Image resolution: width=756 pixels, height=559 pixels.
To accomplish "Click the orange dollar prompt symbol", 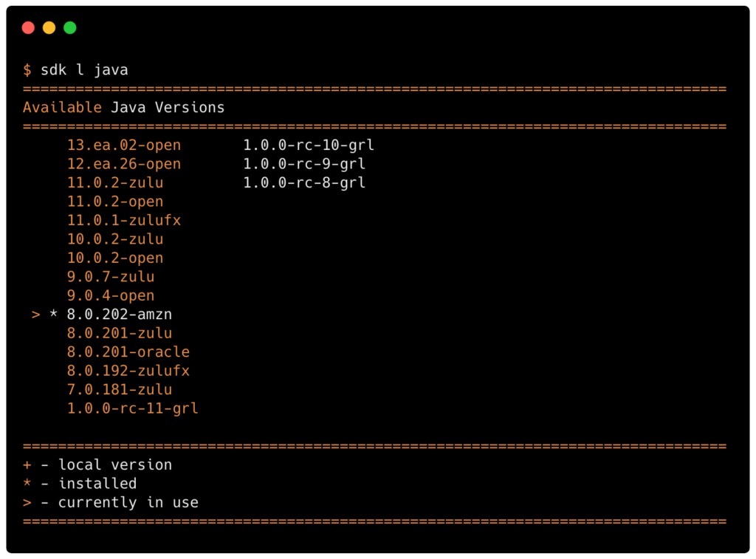I will tap(28, 69).
